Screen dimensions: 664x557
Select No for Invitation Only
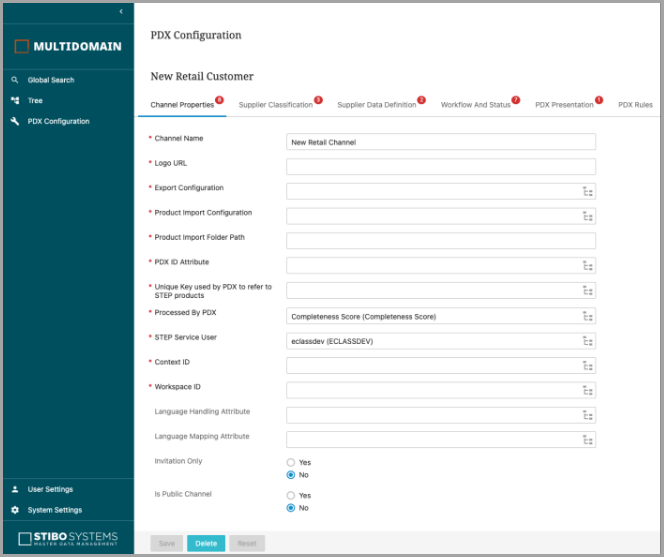tap(291, 475)
